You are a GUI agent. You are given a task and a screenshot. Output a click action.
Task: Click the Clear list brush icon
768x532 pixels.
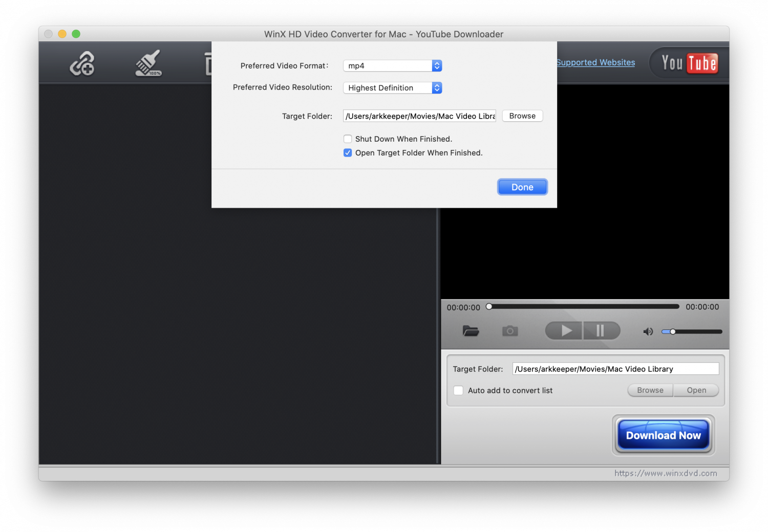coord(148,63)
